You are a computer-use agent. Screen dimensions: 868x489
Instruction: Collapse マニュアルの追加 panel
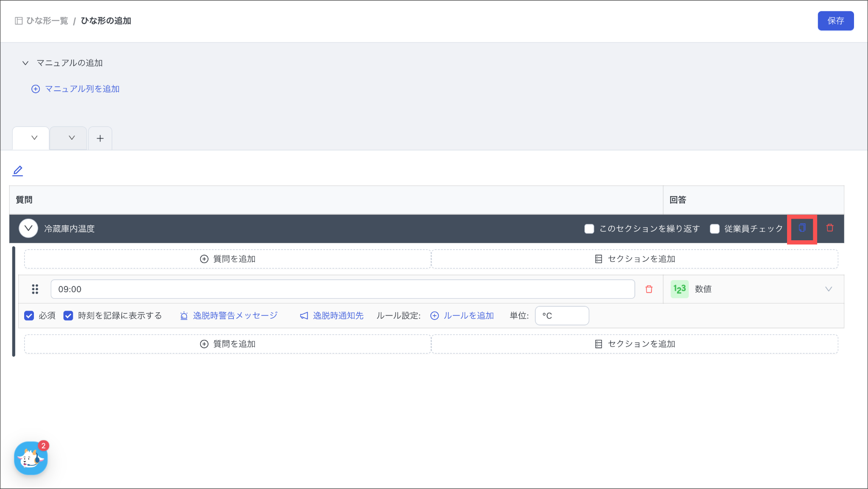(x=25, y=63)
